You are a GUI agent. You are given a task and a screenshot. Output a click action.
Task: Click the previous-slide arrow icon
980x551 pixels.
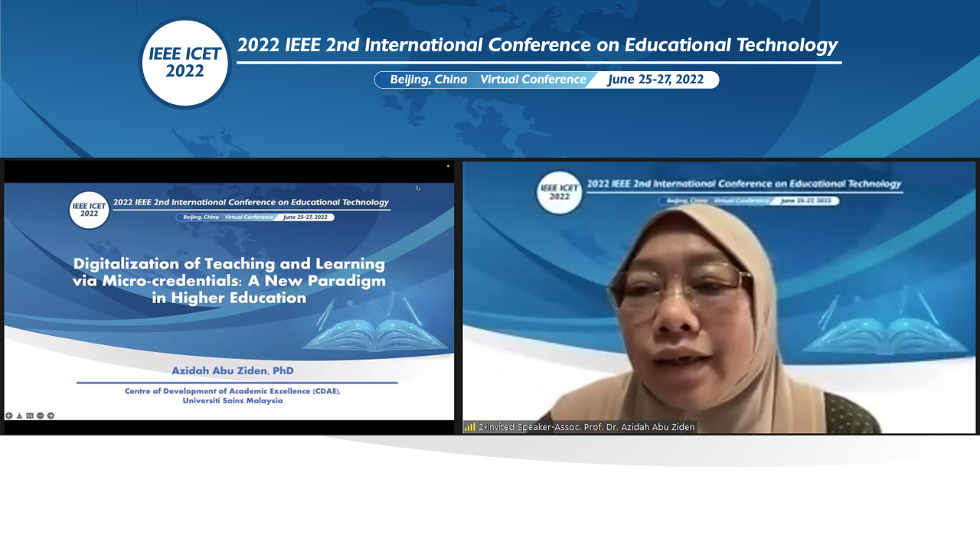pos(9,416)
